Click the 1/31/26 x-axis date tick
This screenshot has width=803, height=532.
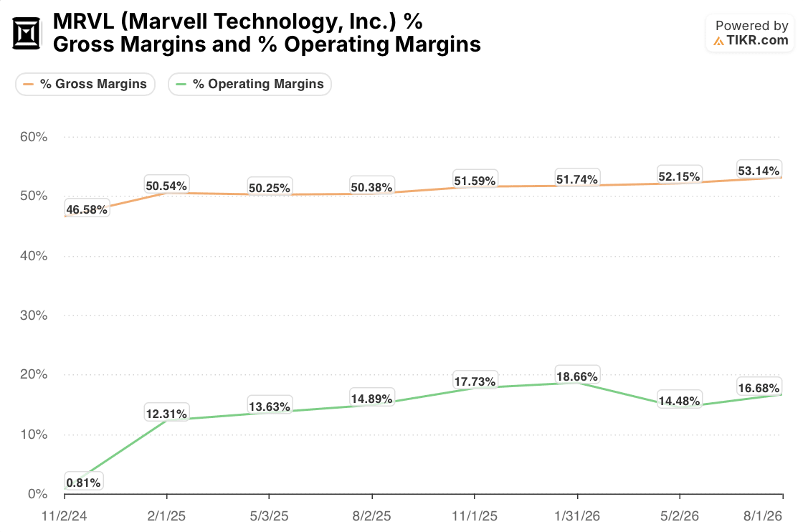pos(577,516)
